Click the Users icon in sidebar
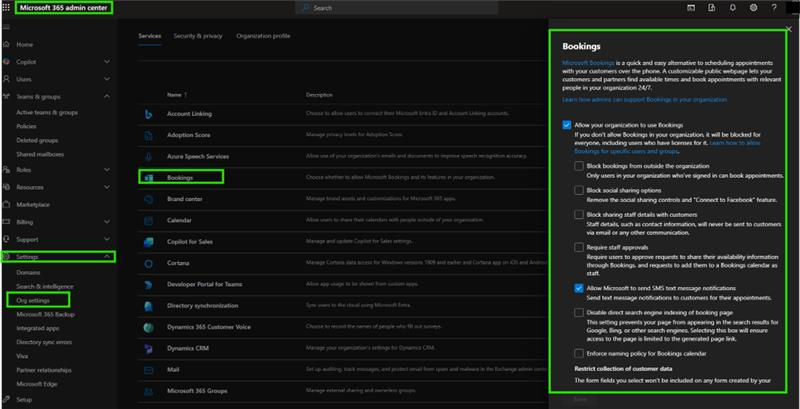This screenshot has width=800, height=409. click(x=6, y=79)
